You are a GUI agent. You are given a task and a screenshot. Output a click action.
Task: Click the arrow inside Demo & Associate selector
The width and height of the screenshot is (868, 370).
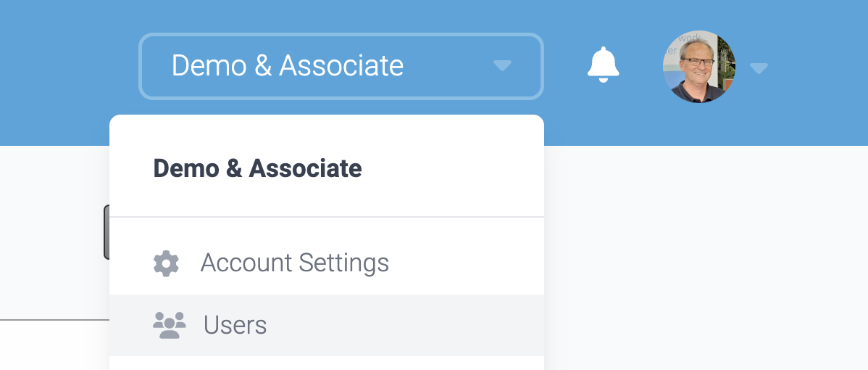click(x=502, y=66)
